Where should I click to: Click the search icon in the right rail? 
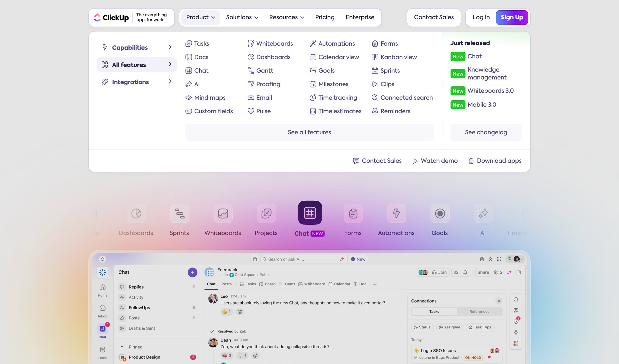516,300
